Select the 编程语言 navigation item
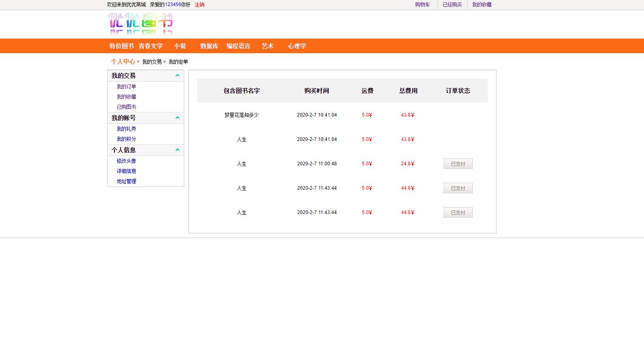This screenshot has height=342, width=644. pyautogui.click(x=238, y=46)
